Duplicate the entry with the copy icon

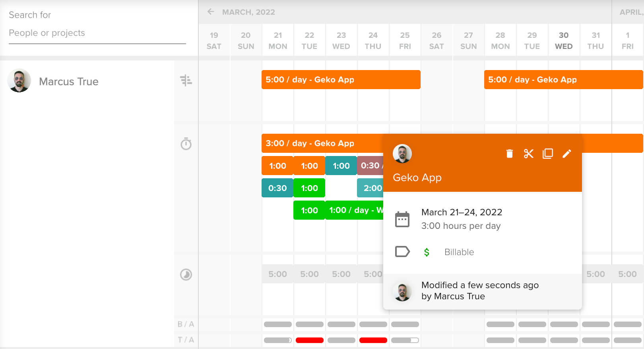pyautogui.click(x=547, y=154)
